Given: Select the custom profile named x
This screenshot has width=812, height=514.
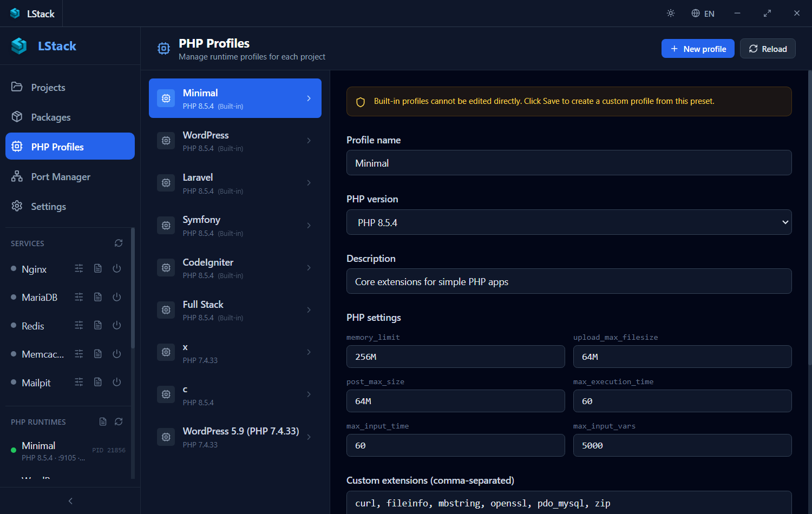Looking at the screenshot, I should 235,353.
